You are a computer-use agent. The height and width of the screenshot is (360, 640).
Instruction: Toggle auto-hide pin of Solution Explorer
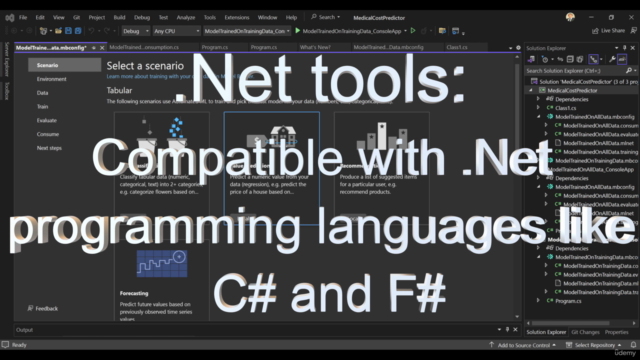[624, 48]
